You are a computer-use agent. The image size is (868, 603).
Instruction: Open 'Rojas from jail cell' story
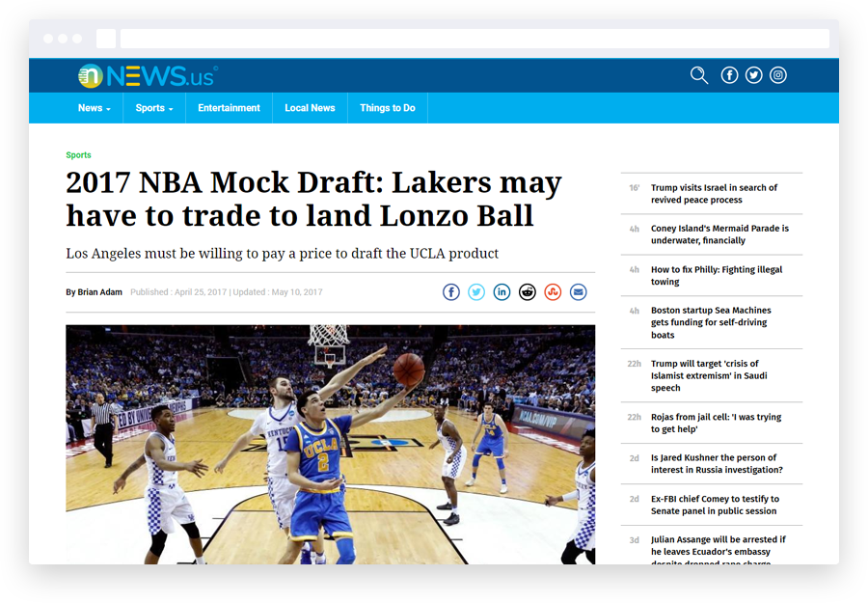(x=716, y=423)
